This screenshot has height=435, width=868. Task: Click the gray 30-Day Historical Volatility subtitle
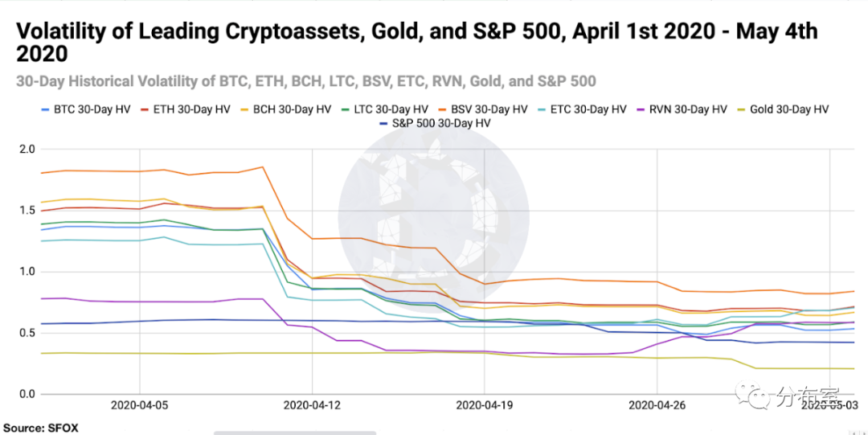coord(305,81)
